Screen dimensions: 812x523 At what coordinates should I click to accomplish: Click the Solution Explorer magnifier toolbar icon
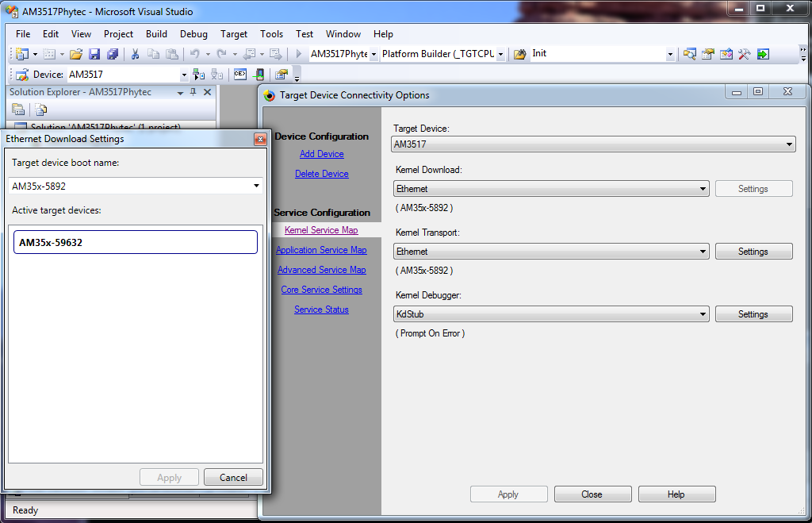[x=689, y=54]
